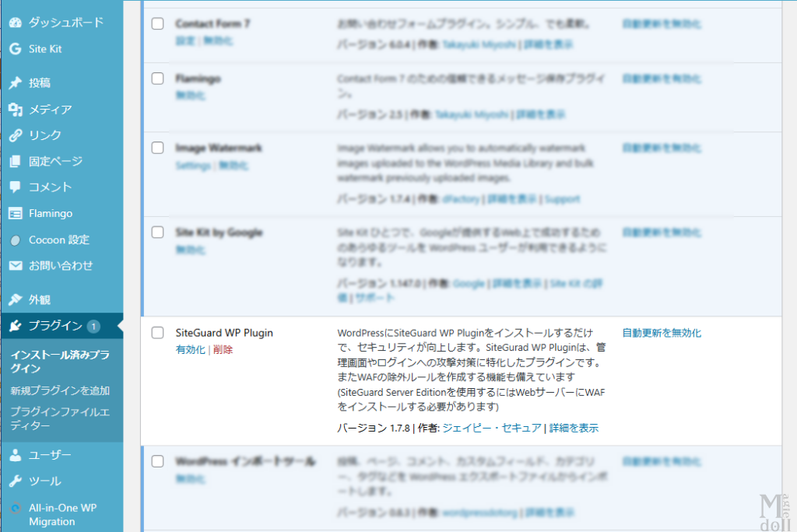Open the プラグインファイルエディター
The height and width of the screenshot is (532, 797).
[60, 417]
